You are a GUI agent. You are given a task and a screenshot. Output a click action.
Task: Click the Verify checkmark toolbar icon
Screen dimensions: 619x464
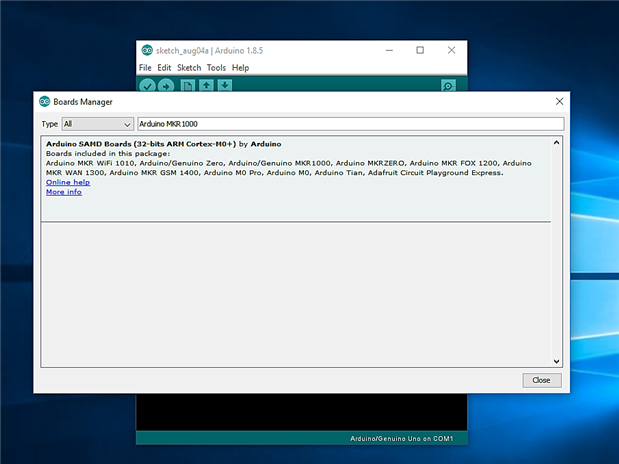147,86
